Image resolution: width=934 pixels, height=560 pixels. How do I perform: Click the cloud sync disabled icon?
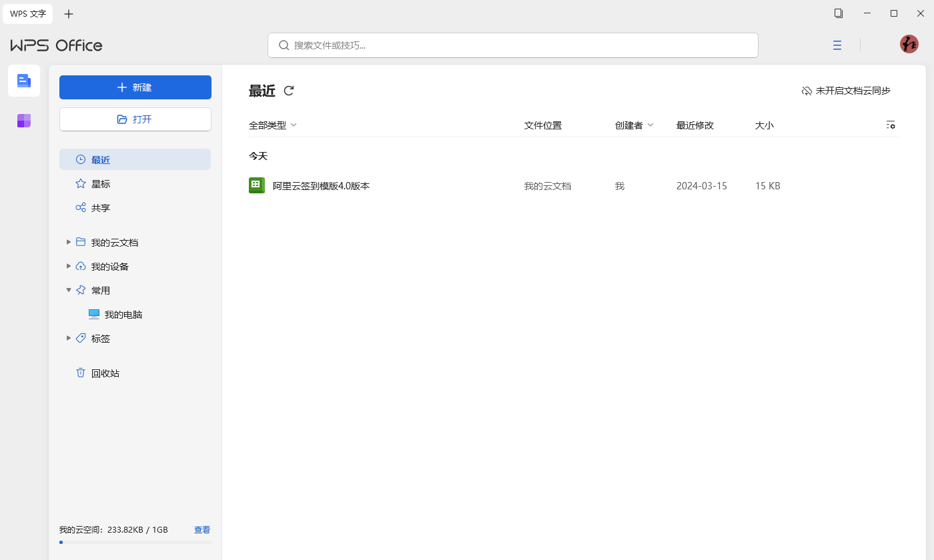coord(807,91)
